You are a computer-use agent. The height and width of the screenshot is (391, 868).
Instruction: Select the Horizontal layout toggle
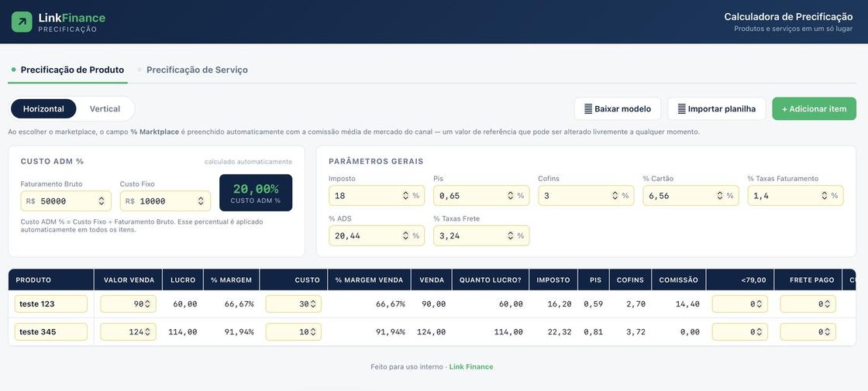[43, 109]
